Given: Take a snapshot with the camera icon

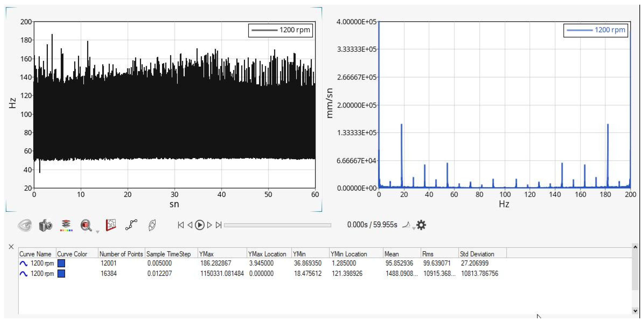Looking at the screenshot, I should point(45,225).
